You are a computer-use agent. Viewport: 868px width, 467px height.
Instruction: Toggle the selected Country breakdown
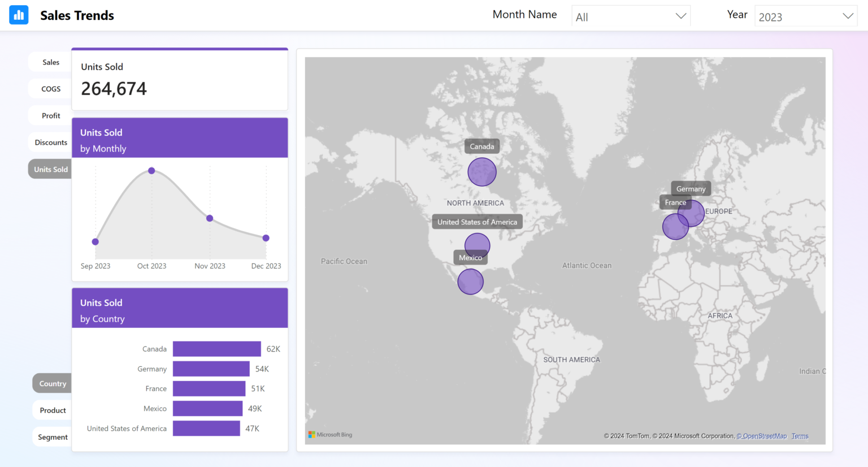coord(51,383)
